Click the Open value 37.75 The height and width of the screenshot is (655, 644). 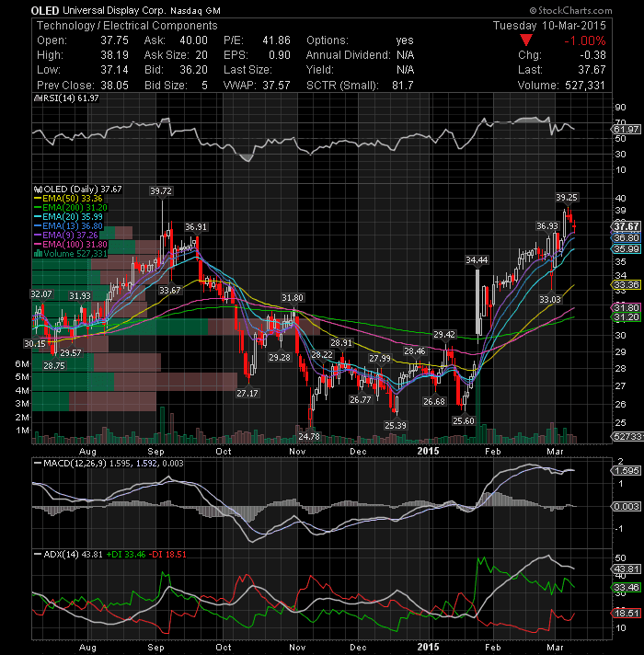point(114,40)
